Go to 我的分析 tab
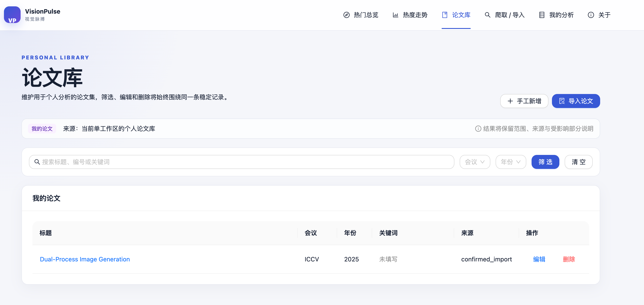 pos(556,15)
